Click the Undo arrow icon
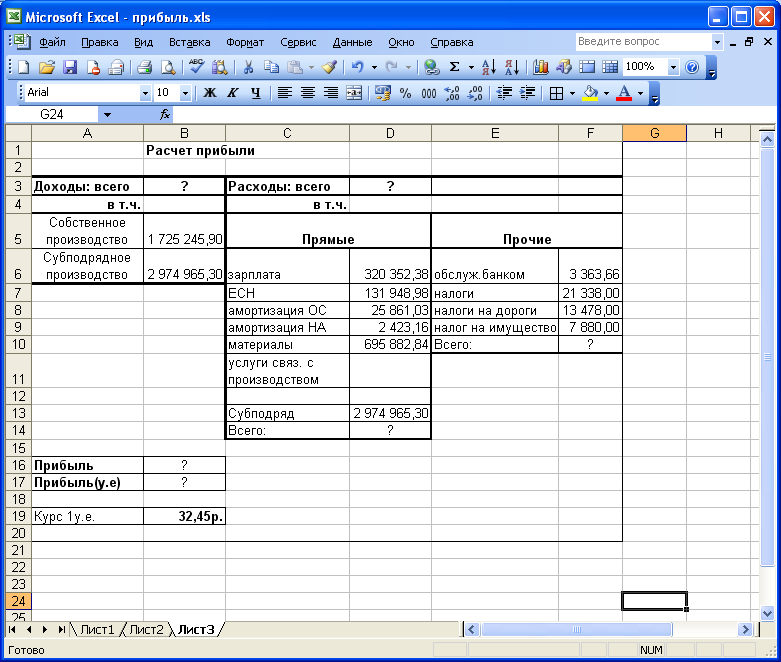 coord(358,67)
